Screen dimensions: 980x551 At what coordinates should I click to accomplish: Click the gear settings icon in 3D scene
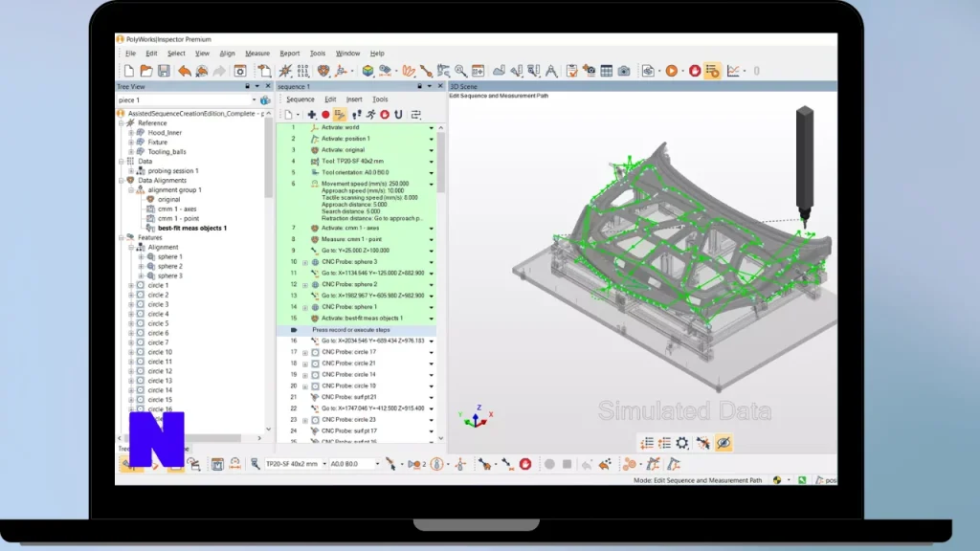[681, 443]
